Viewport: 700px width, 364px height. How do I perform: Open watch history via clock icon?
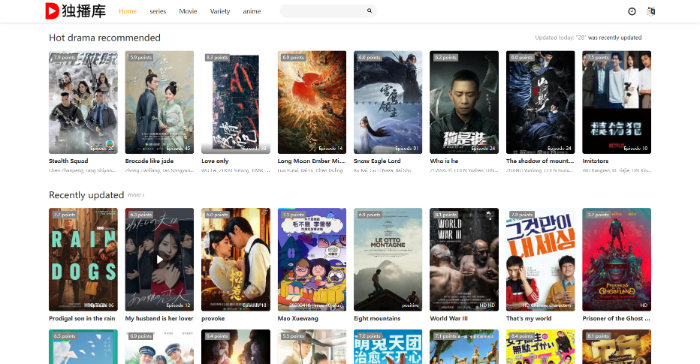(632, 12)
